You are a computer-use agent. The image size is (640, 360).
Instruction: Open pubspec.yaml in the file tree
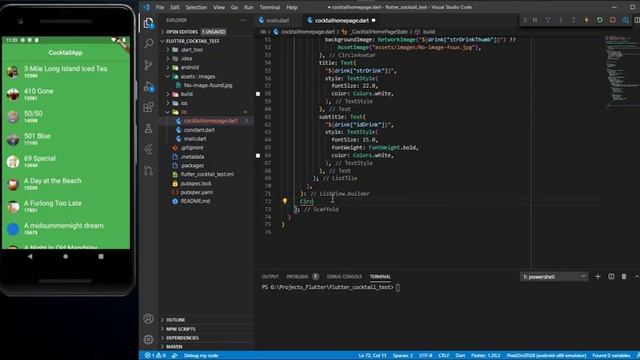(x=197, y=192)
